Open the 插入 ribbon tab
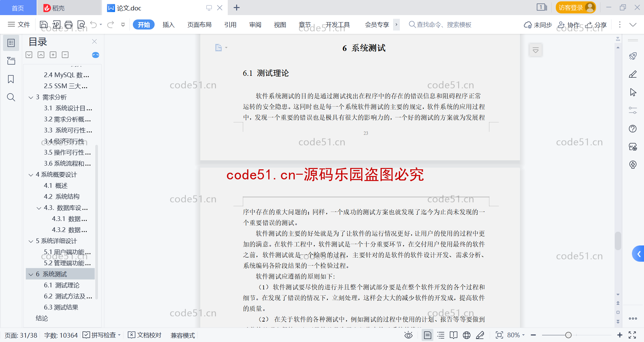Viewport: 644px width, 342px height. point(168,24)
